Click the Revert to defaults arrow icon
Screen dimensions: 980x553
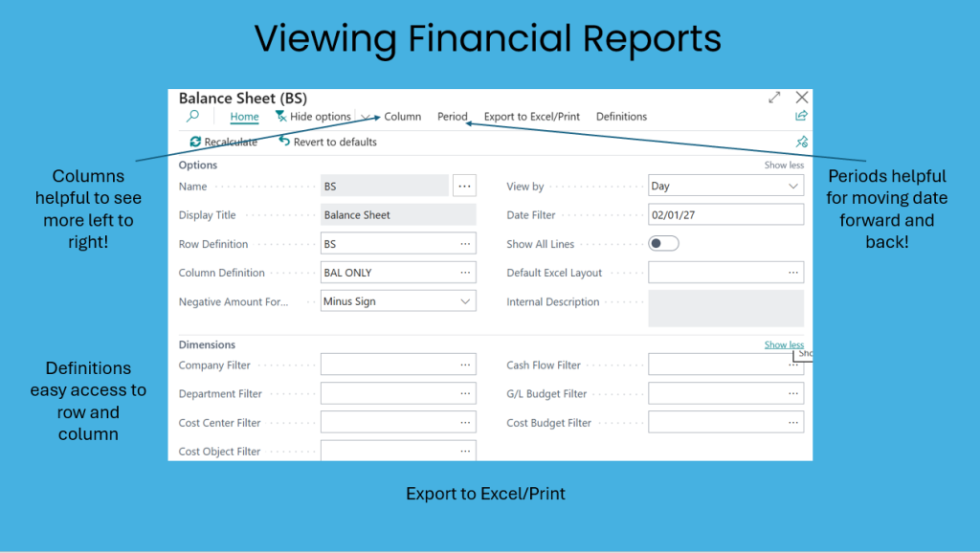tap(284, 142)
